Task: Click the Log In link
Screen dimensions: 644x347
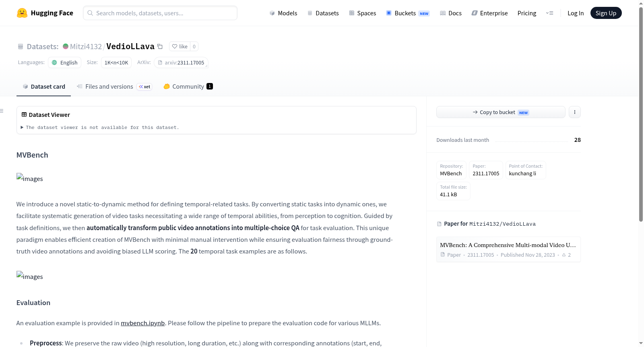Action: pyautogui.click(x=576, y=13)
